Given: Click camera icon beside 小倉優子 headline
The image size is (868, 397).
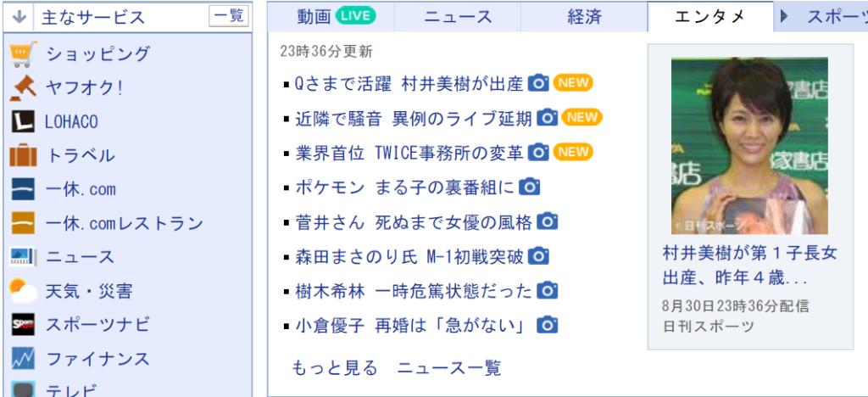Looking at the screenshot, I should (x=548, y=325).
